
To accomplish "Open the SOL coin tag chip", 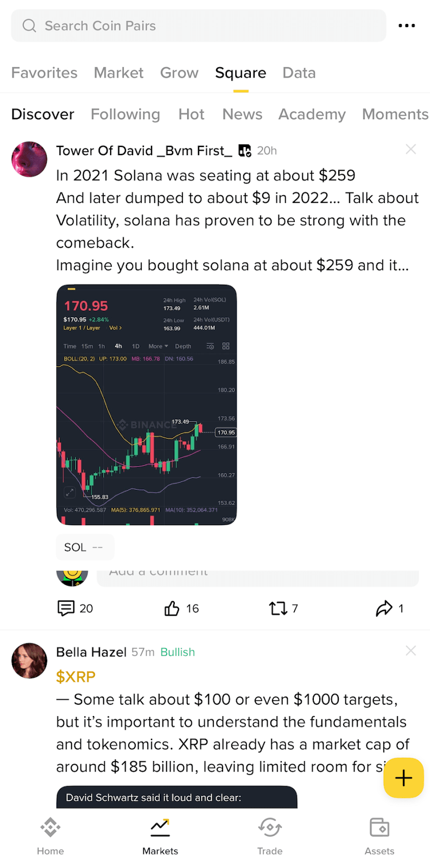I will pos(85,547).
